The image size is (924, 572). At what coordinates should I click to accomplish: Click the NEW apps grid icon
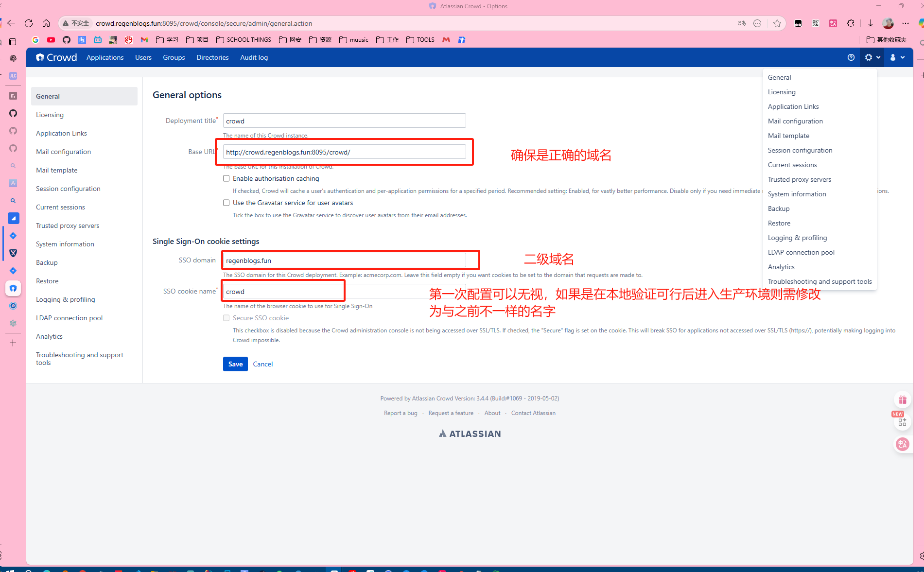coord(902,422)
